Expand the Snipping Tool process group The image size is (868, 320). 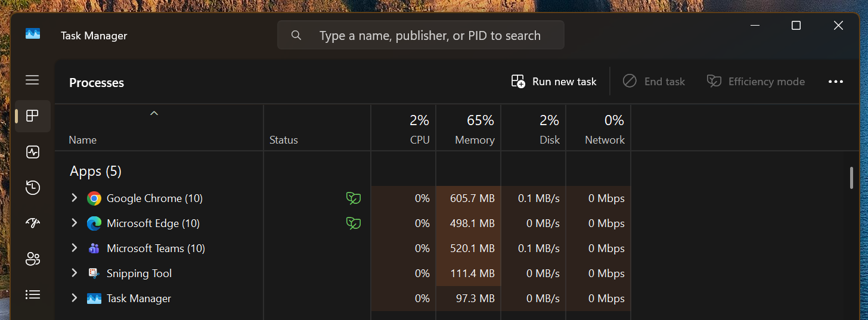coord(75,273)
